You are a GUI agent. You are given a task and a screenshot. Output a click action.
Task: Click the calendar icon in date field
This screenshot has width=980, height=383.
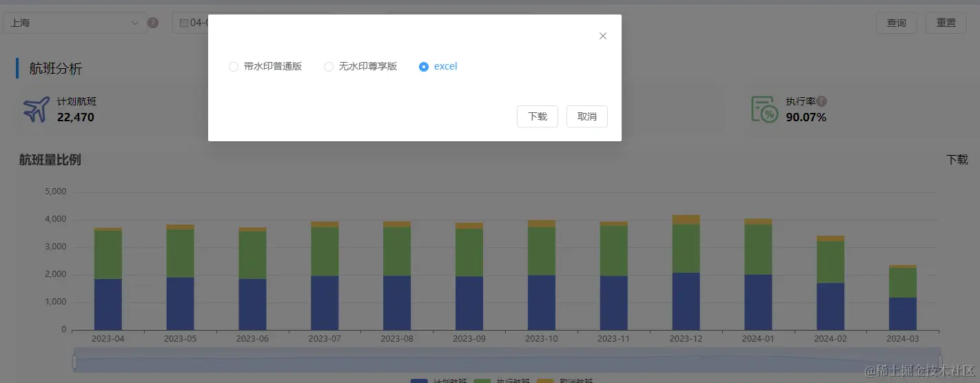[x=184, y=23]
